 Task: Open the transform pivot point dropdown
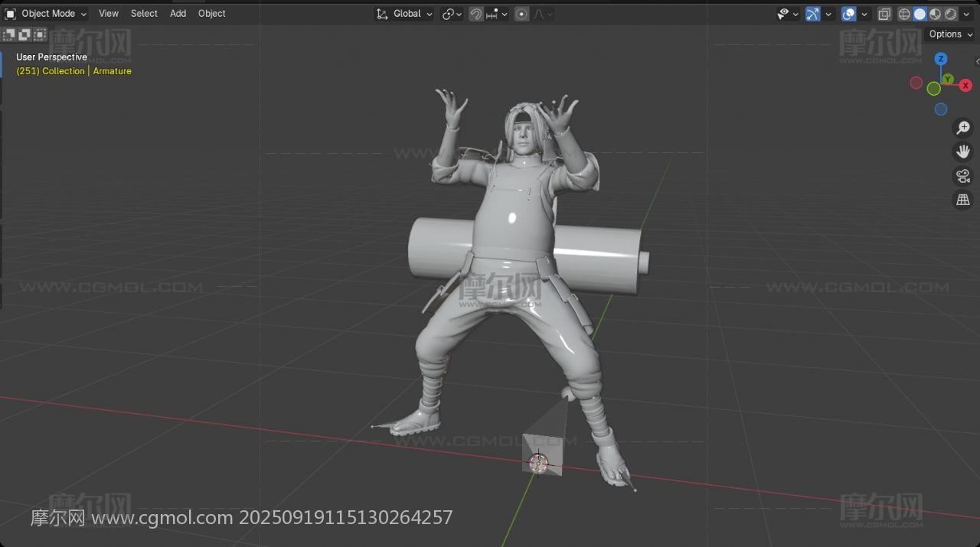(452, 14)
